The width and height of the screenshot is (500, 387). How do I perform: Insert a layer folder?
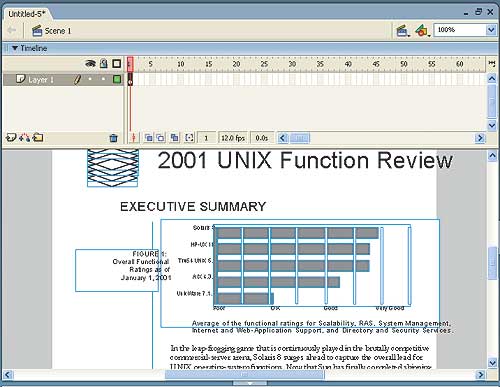point(38,137)
